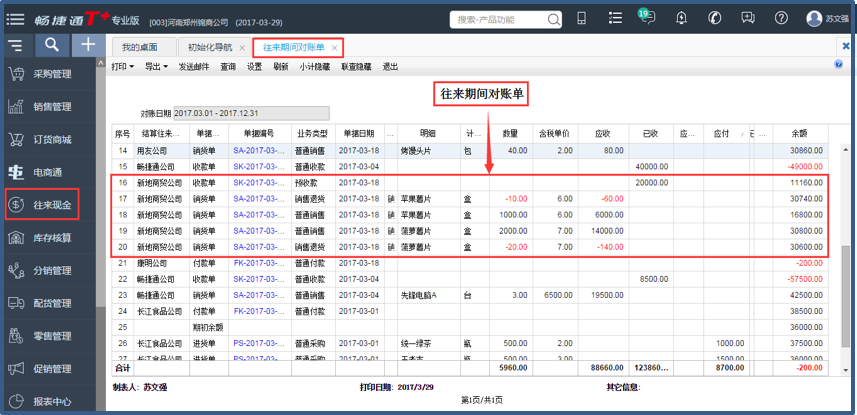Image resolution: width=857 pixels, height=415 pixels.
Task: Click the 余额 column header
Action: 800,133
